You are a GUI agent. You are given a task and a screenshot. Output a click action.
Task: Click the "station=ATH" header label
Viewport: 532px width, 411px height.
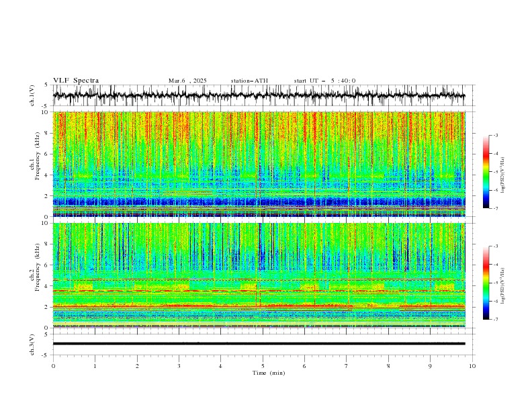pos(249,81)
